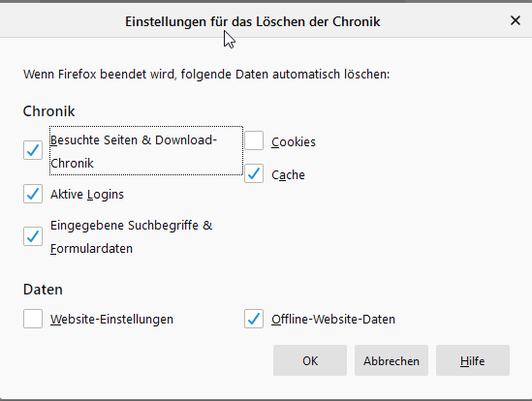The width and height of the screenshot is (532, 401).
Task: Click the 'Besuchte Seiten & Download-Chronik' focused label
Action: point(146,151)
